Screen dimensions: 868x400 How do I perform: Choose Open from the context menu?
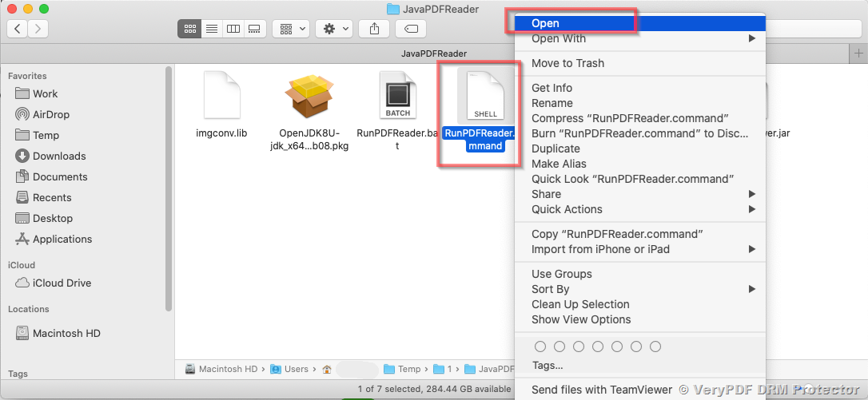(x=546, y=23)
